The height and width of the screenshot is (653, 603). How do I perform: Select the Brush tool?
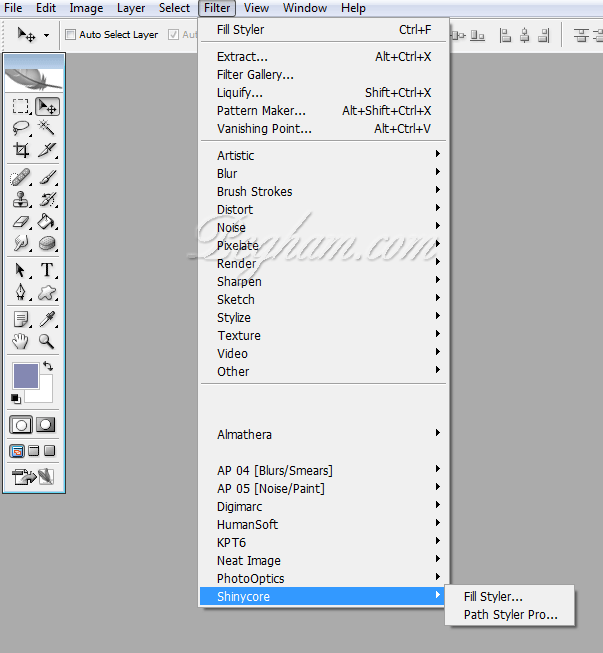(x=47, y=177)
